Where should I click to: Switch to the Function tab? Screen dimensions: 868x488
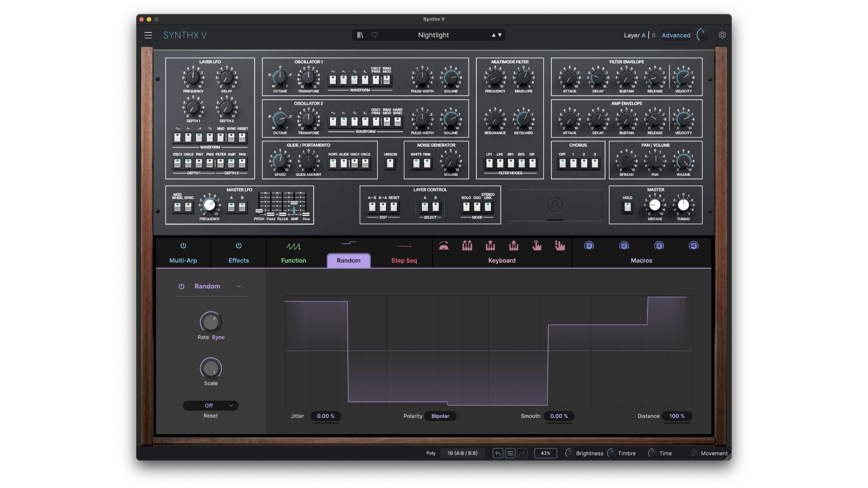[x=293, y=260]
